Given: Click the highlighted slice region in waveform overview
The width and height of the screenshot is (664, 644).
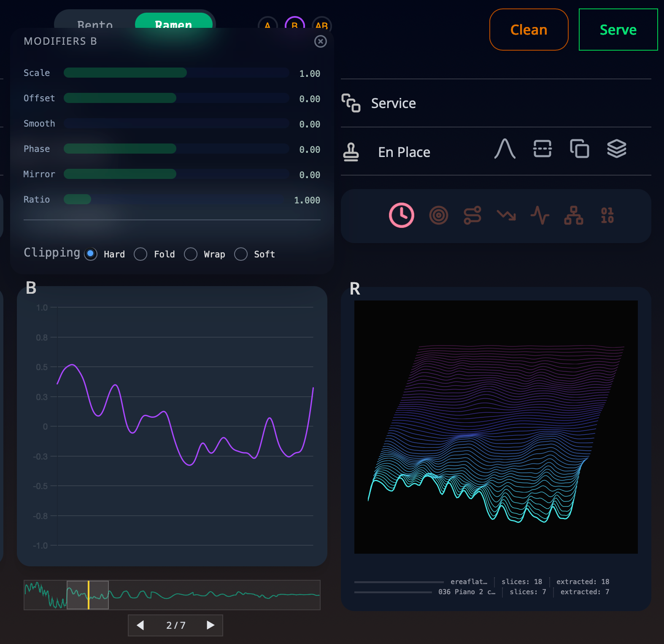Looking at the screenshot, I should tap(88, 595).
